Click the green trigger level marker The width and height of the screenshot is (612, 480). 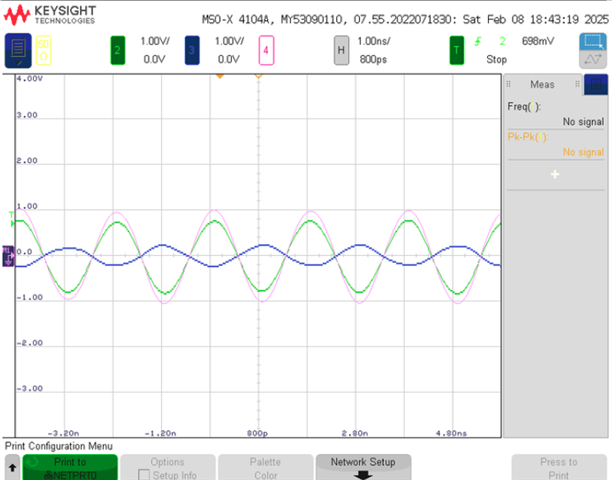pyautogui.click(x=12, y=224)
